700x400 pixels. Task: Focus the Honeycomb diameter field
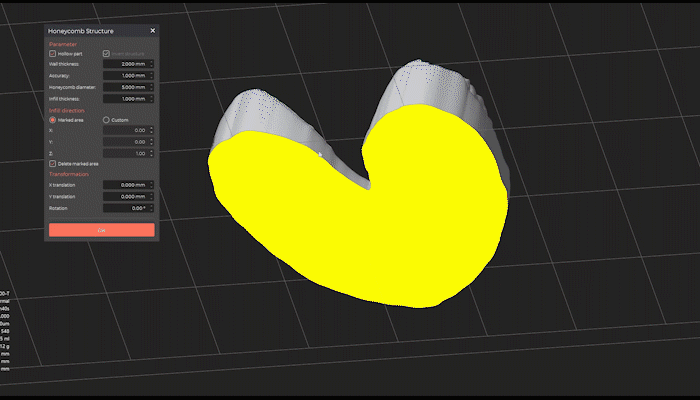tap(126, 88)
